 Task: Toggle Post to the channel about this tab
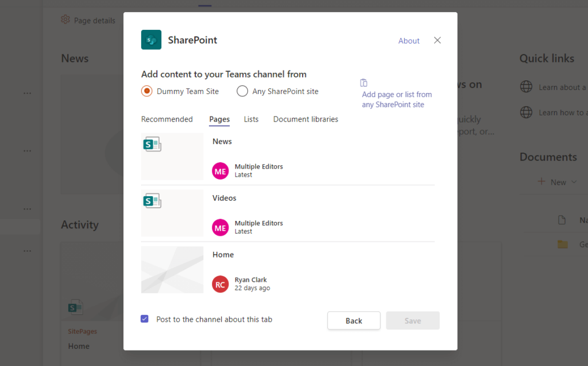pyautogui.click(x=144, y=319)
